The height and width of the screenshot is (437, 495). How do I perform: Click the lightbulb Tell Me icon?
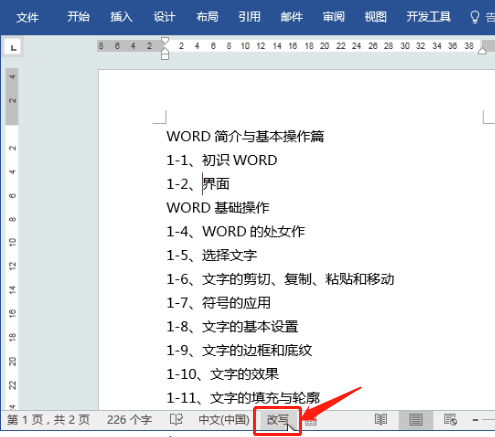point(475,17)
